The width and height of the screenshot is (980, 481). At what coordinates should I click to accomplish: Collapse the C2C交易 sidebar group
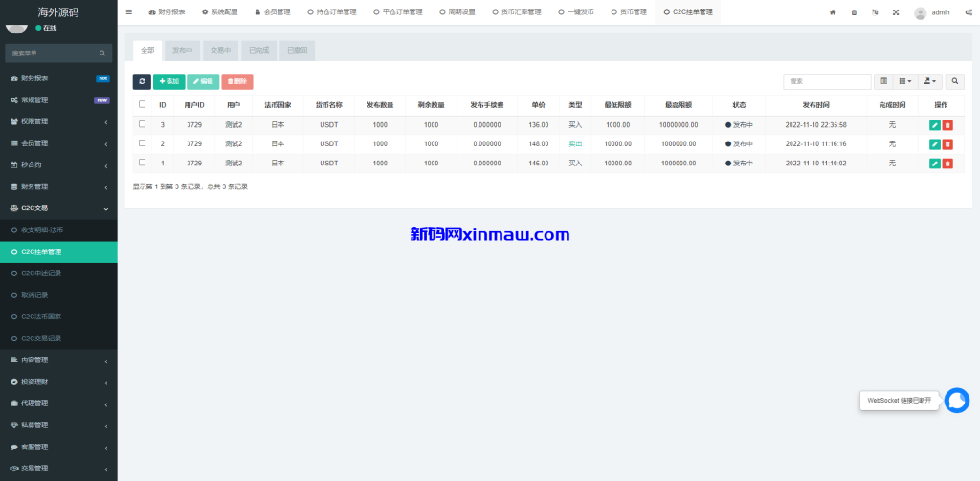click(58, 208)
